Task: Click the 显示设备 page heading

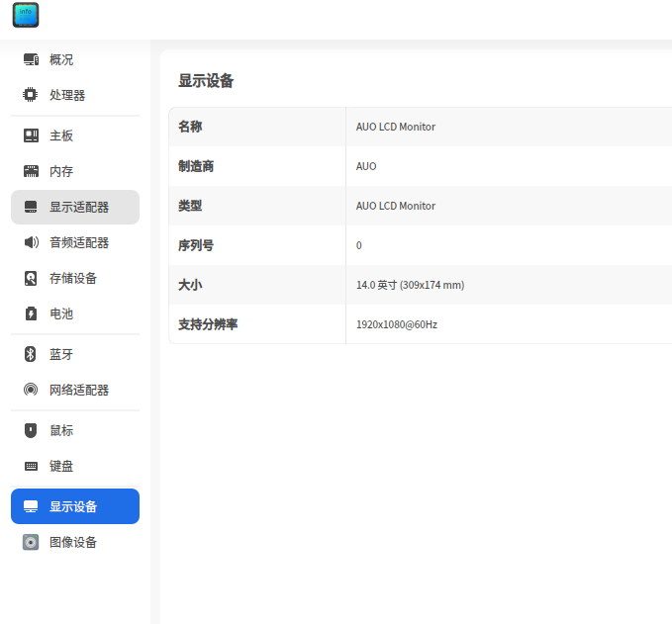Action: tap(206, 80)
